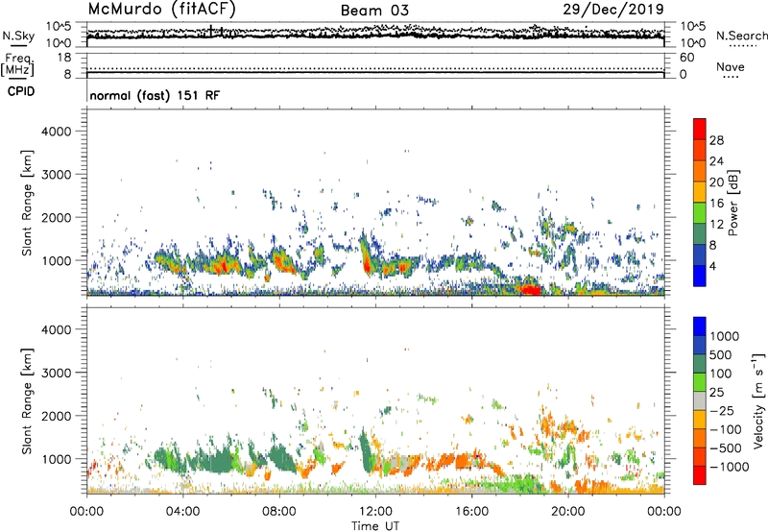Click the McMurdo (fitACF) title

pos(161,10)
